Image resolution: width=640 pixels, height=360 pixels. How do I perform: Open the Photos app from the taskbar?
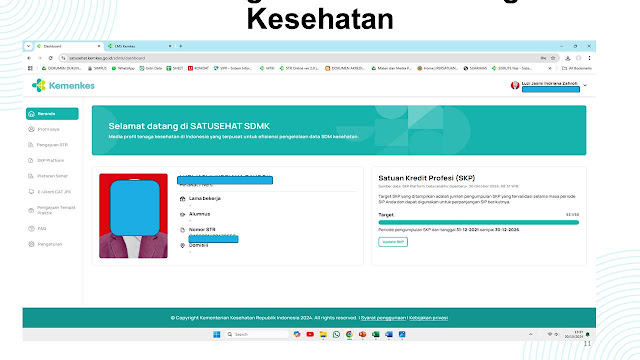pyautogui.click(x=402, y=334)
